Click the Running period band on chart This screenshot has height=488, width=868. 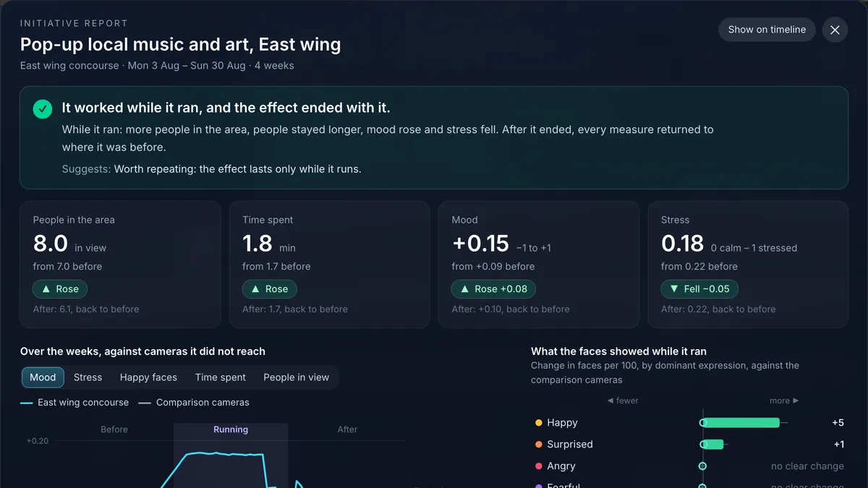(x=231, y=455)
